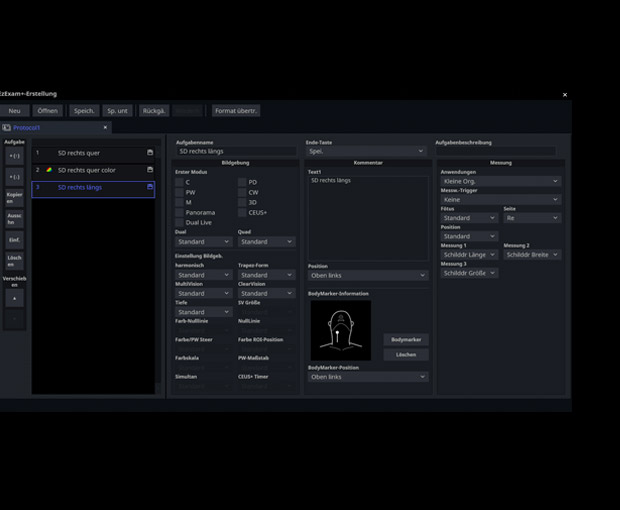Toggle the Panorama checkbox
The width and height of the screenshot is (620, 510).
click(x=180, y=212)
